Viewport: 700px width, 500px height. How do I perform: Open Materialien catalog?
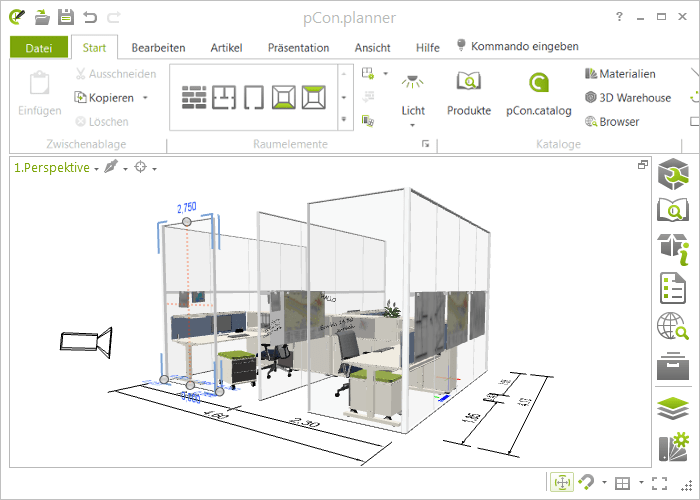point(621,74)
